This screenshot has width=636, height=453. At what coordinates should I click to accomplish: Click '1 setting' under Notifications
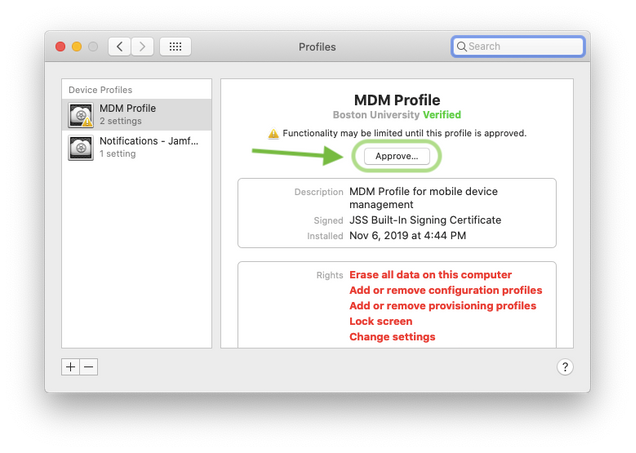[118, 154]
